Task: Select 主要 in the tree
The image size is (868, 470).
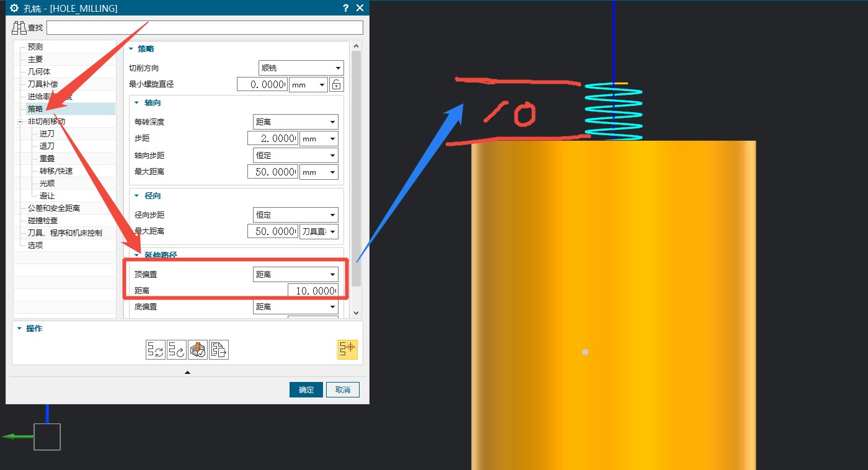Action: (35, 60)
